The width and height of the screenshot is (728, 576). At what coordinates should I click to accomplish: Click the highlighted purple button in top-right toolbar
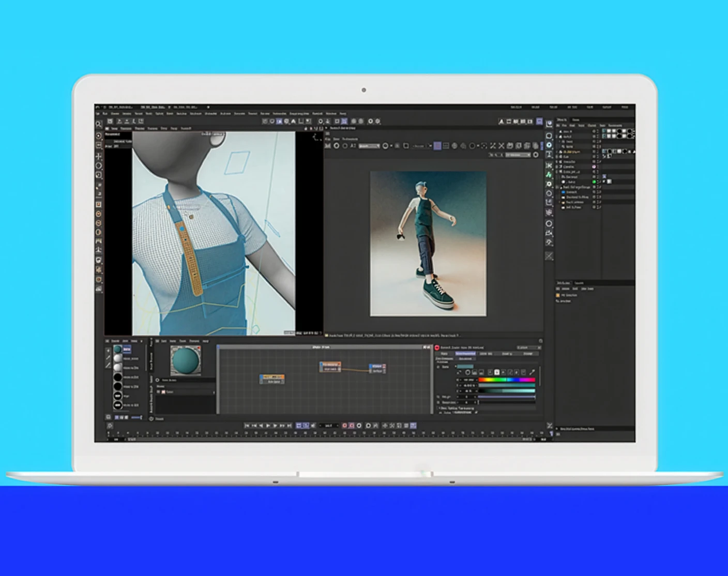539,121
